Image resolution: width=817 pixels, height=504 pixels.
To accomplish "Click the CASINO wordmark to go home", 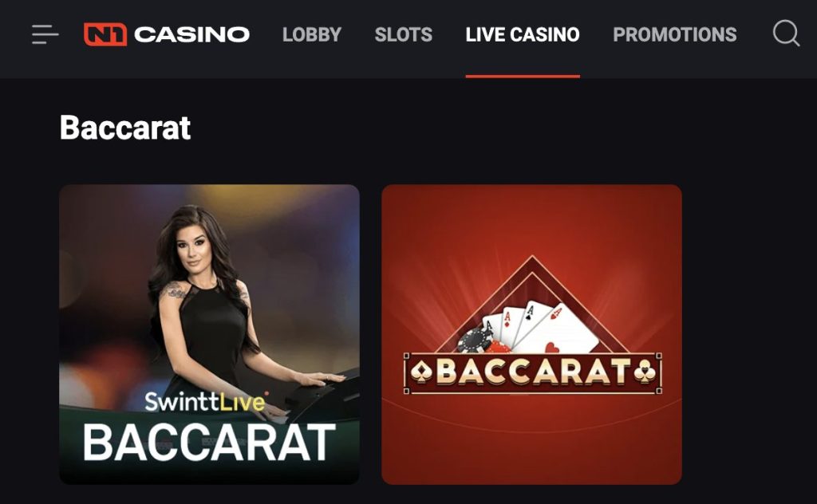I will coord(191,34).
